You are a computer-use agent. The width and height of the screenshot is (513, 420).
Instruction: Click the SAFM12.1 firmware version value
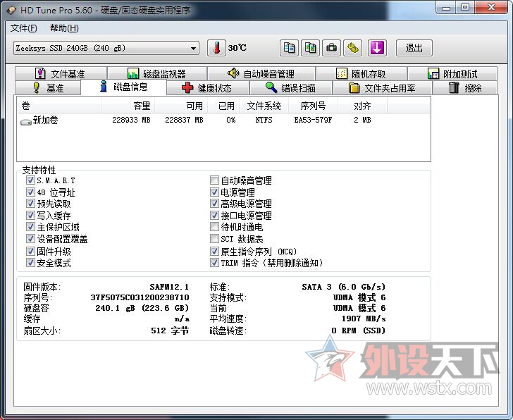(x=169, y=287)
